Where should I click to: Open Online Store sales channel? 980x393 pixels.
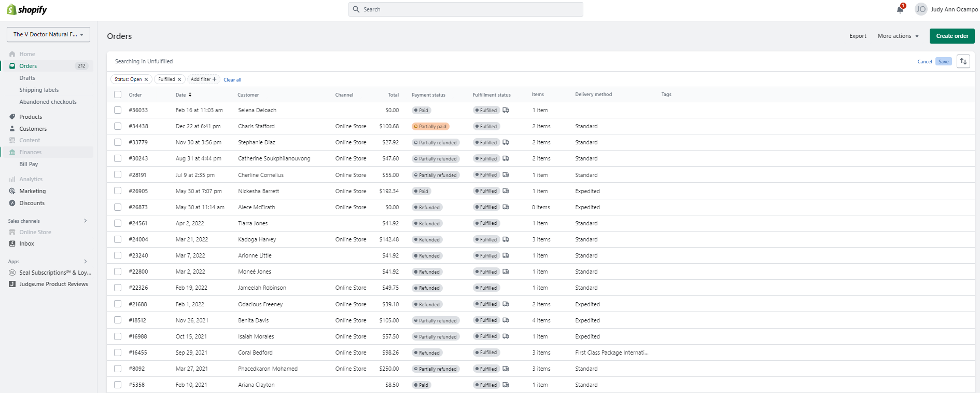[35, 232]
